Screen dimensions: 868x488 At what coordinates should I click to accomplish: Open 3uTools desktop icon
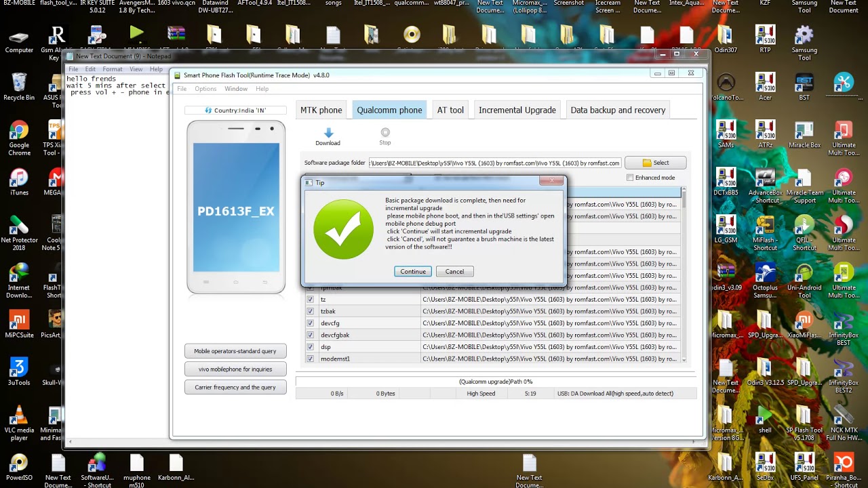[x=19, y=371]
